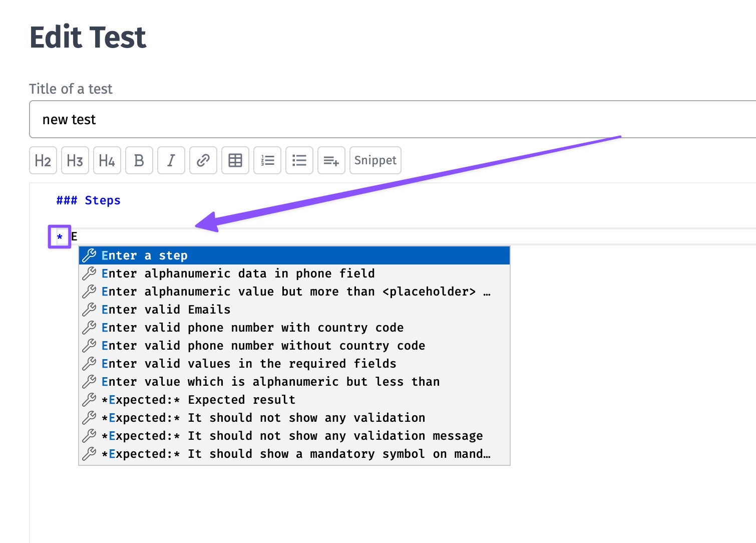
Task: Insert a hyperlink from toolbar
Action: tap(203, 160)
